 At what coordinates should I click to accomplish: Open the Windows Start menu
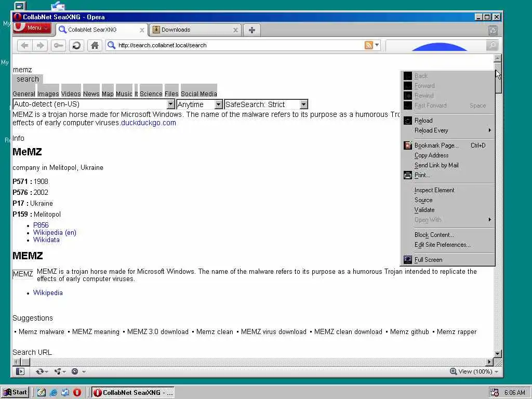coord(15,392)
